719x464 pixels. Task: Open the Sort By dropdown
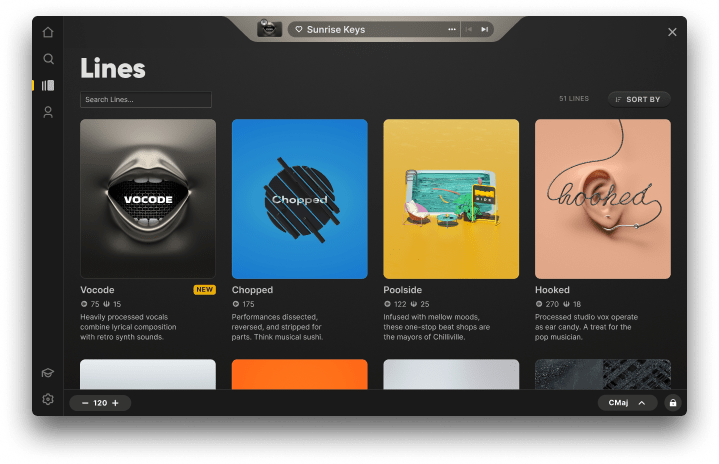(639, 99)
